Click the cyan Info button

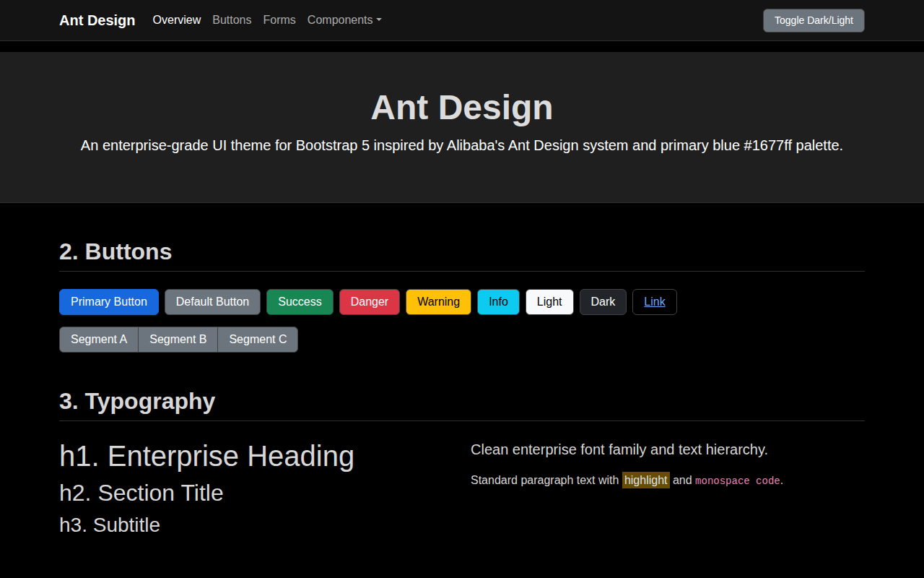tap(498, 302)
